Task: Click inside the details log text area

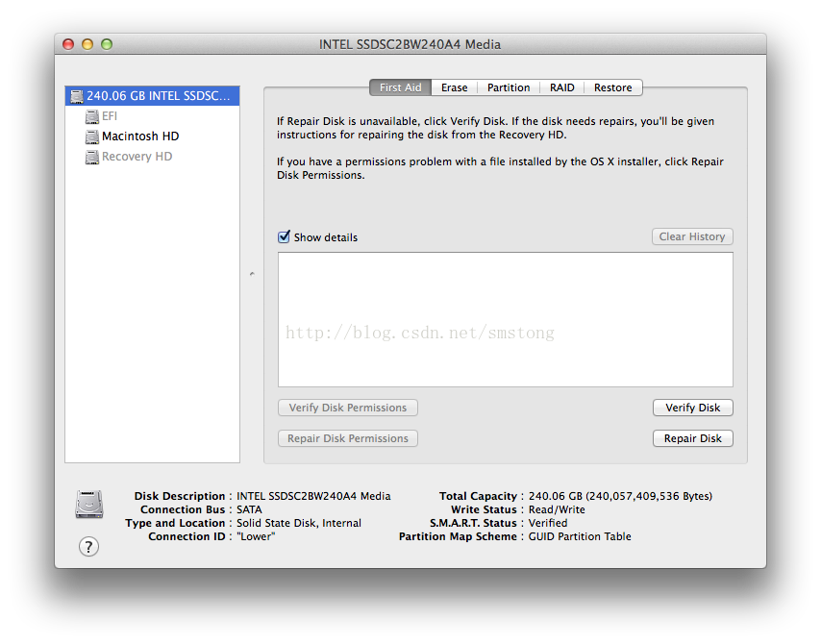Action: [506, 320]
